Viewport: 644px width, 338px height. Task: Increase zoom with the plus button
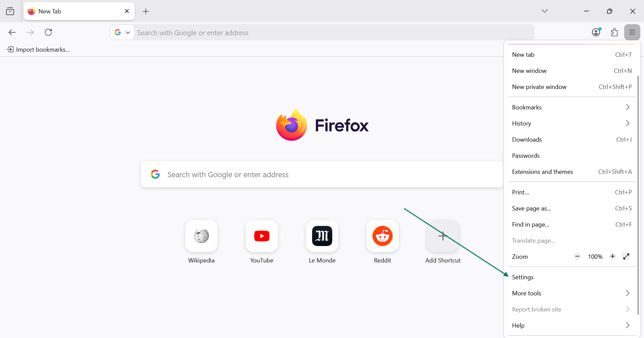coord(612,257)
